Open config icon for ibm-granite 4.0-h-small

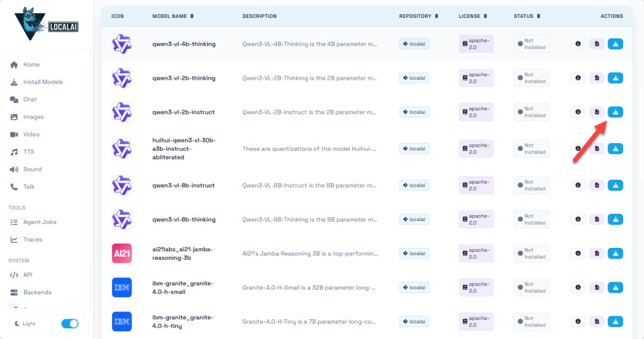point(596,288)
